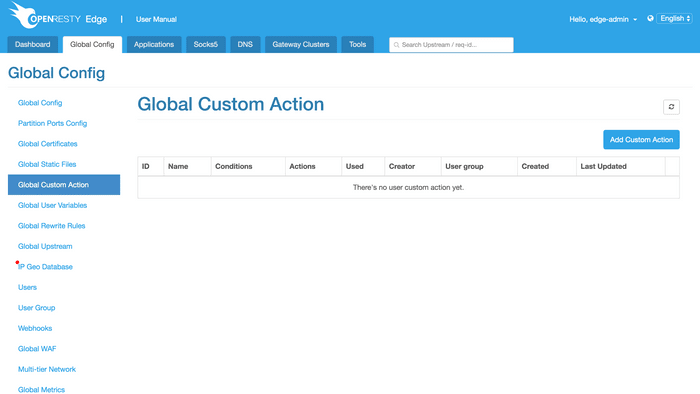Open Partition Ports Config page
Viewport: 700px width, 394px height.
(x=53, y=123)
